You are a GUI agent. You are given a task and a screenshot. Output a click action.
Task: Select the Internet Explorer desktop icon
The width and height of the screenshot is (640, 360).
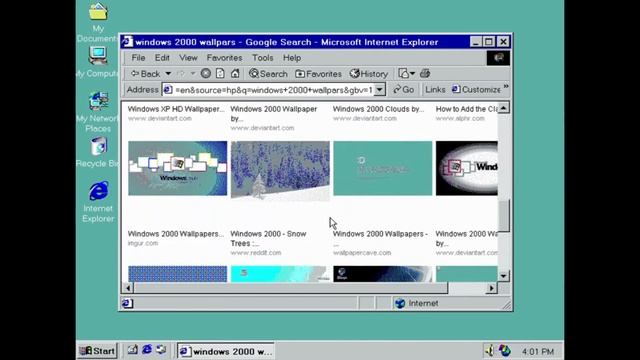[98, 202]
